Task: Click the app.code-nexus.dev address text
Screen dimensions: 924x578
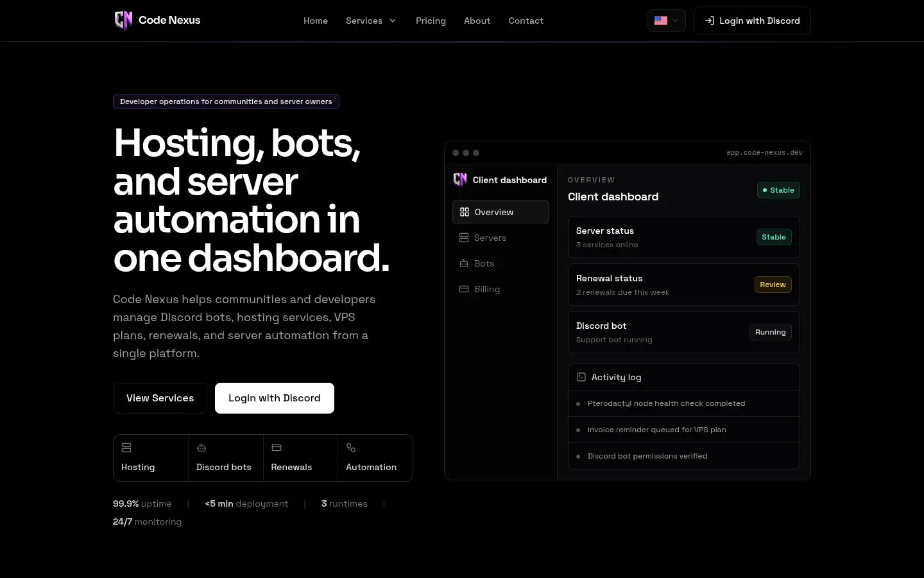Action: (x=764, y=153)
